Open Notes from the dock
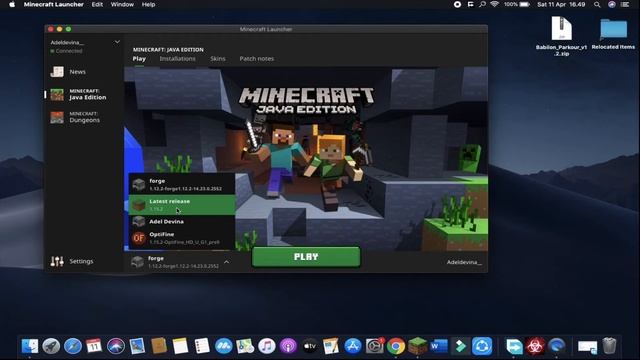Viewport: 640px width, 360px height. click(180, 346)
